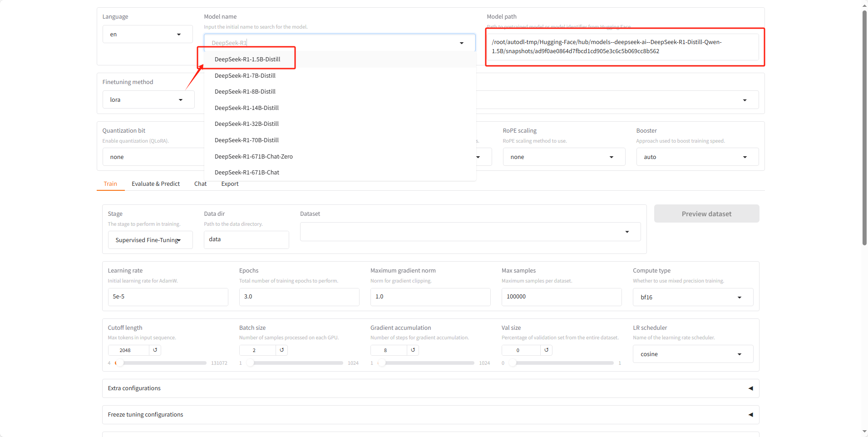The image size is (868, 437).
Task: Click the Cutoff length number box 2048
Action: pyautogui.click(x=128, y=350)
